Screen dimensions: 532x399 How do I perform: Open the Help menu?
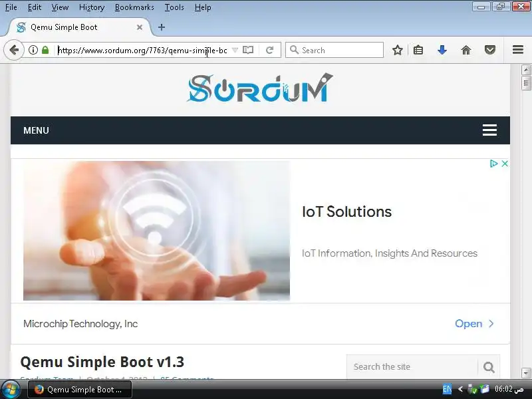pos(203,7)
